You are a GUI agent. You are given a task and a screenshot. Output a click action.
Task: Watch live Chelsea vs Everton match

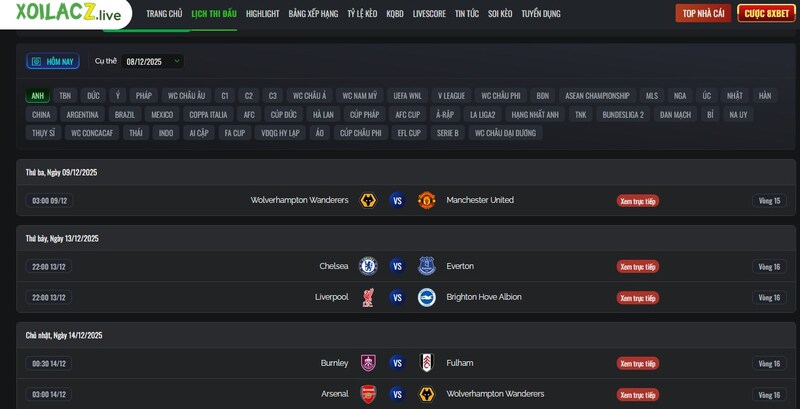(637, 267)
